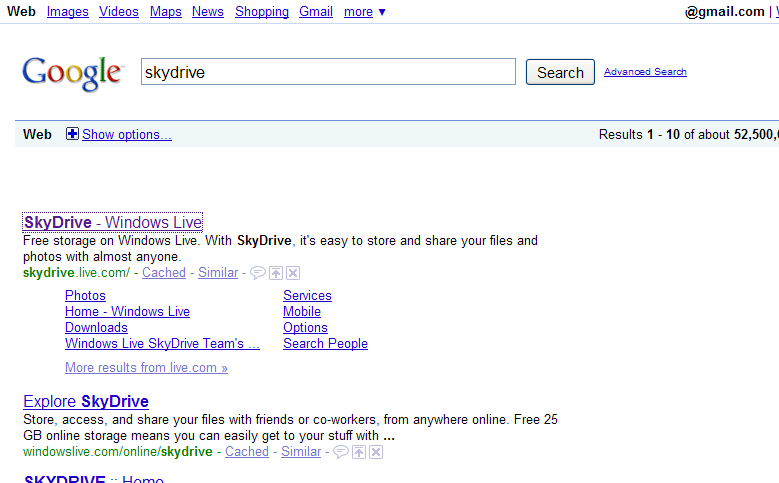Open the Images search tab

point(68,11)
